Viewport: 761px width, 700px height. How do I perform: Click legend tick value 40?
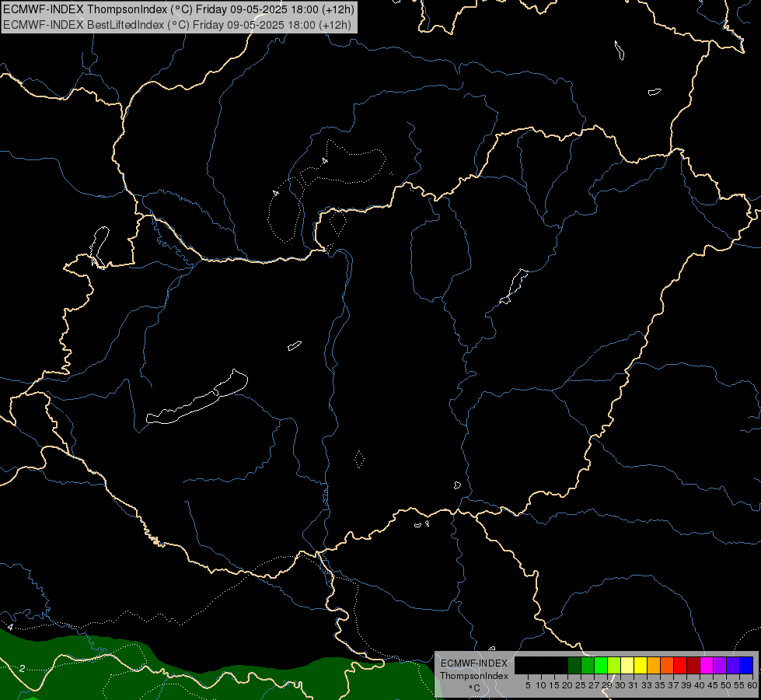point(700,685)
